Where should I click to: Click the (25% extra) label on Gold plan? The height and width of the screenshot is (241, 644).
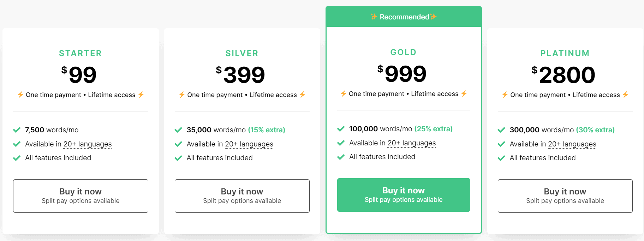[434, 129]
